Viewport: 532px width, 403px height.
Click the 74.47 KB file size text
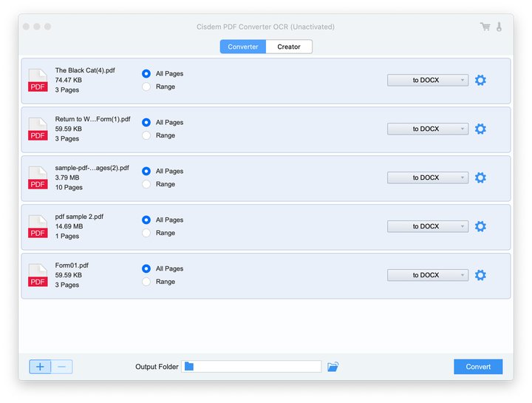[68, 80]
